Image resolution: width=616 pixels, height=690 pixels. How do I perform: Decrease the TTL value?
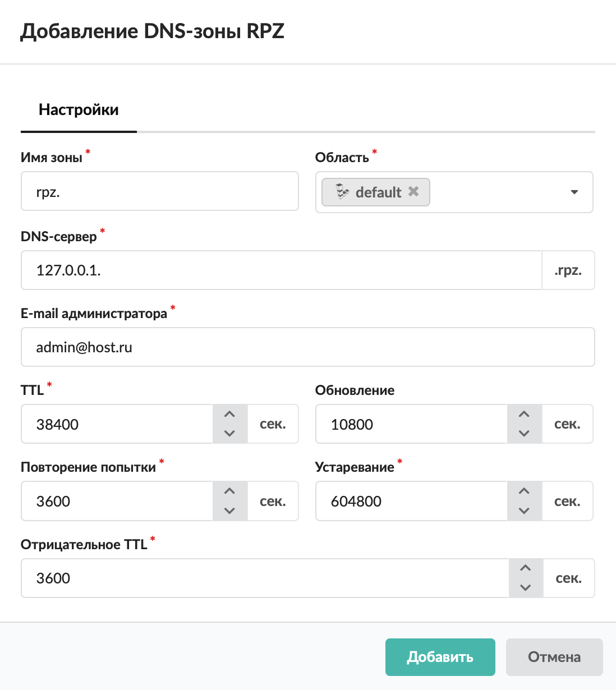click(x=229, y=433)
